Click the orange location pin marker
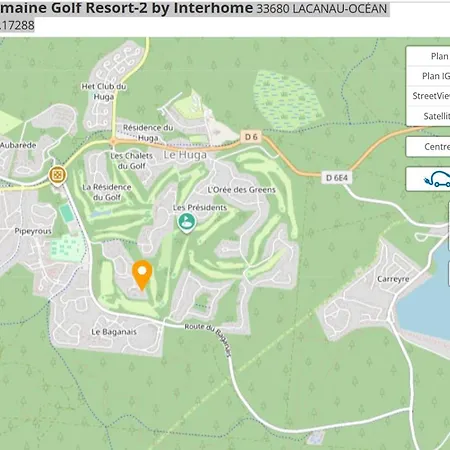The image size is (450, 450). [142, 275]
